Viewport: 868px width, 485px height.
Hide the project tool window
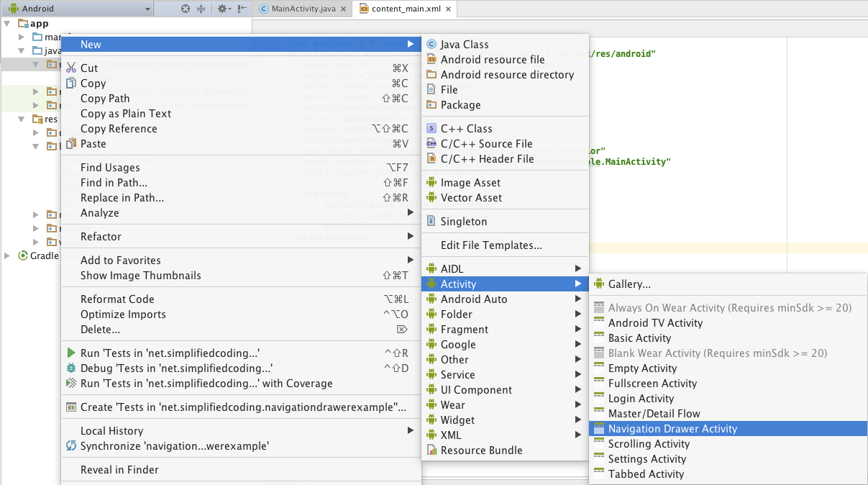click(242, 9)
